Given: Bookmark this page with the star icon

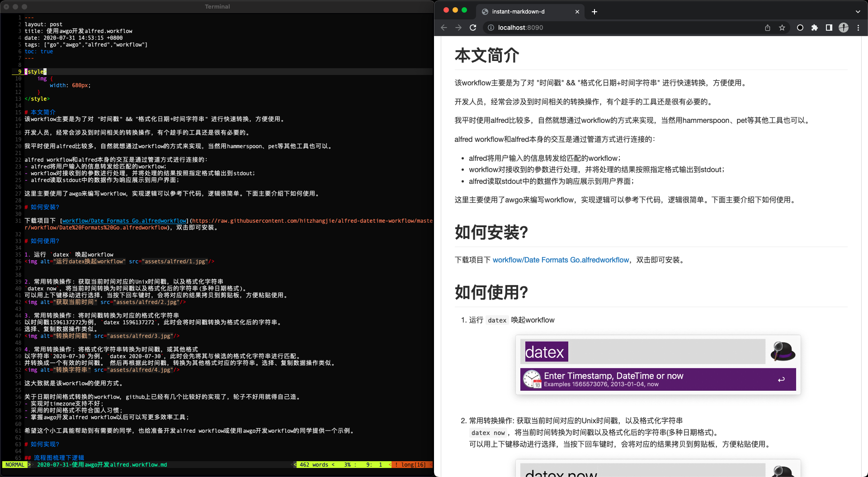Looking at the screenshot, I should (x=782, y=28).
